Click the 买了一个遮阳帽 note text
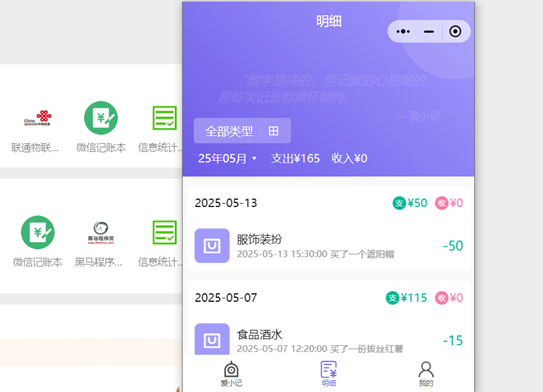Screen dimensions: 543x392 362,255
